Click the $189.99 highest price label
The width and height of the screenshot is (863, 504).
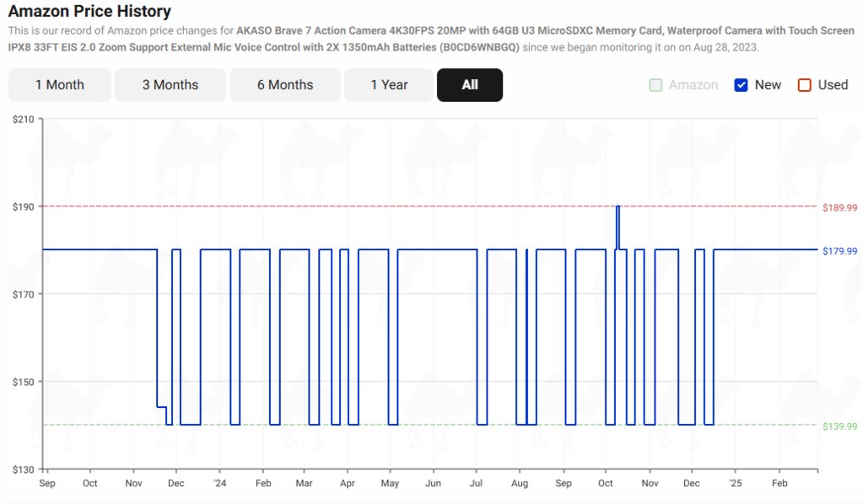click(x=840, y=208)
